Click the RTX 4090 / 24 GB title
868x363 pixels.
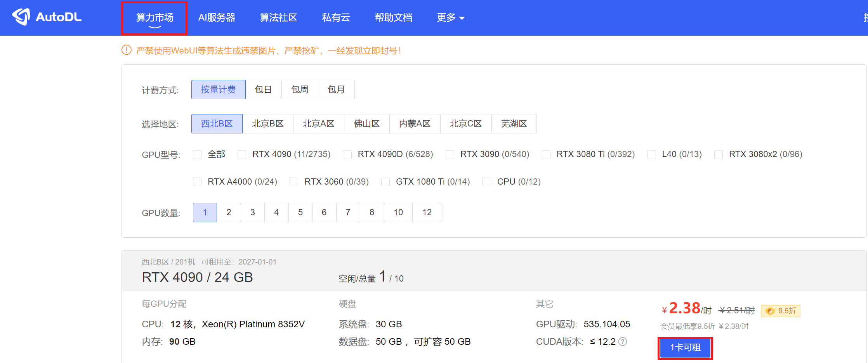[x=197, y=277]
